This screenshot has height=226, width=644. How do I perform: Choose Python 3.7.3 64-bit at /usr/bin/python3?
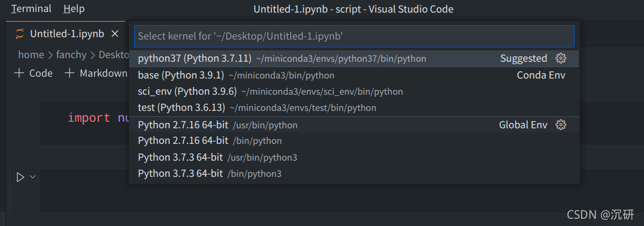pyautogui.click(x=354, y=158)
